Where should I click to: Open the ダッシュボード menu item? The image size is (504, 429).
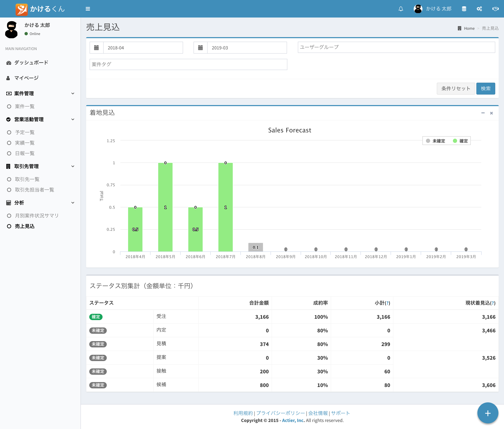(31, 63)
